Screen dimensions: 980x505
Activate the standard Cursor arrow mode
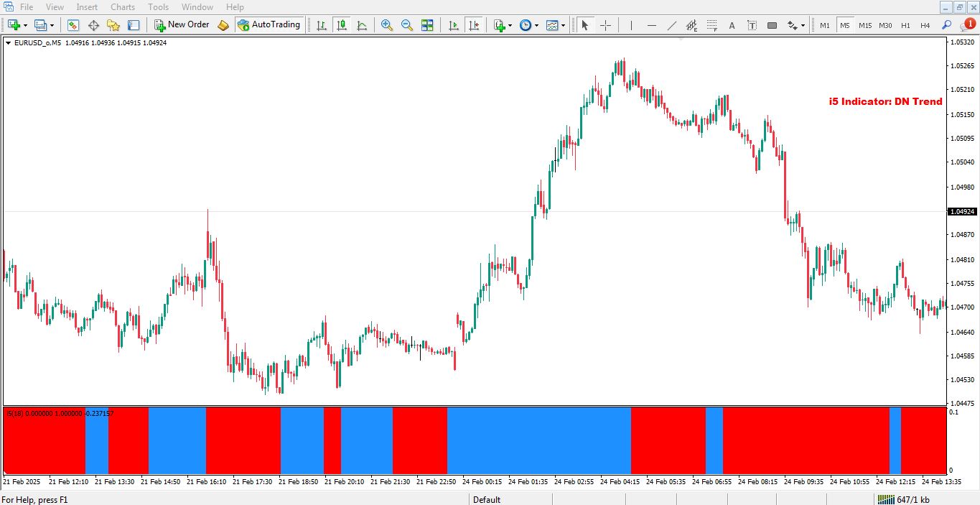tap(584, 25)
